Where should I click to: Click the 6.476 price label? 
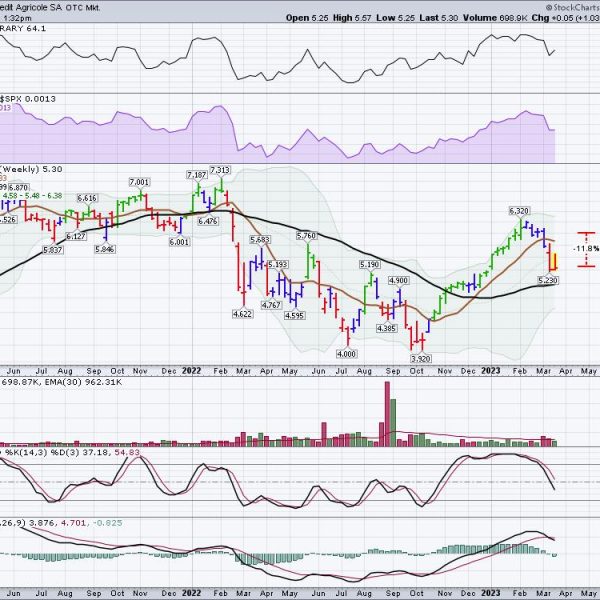tap(208, 221)
